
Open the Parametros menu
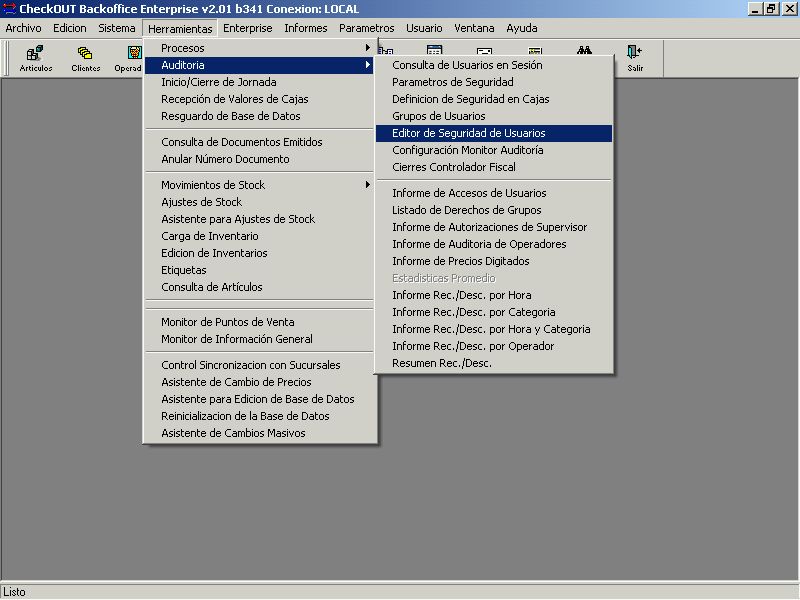point(366,28)
